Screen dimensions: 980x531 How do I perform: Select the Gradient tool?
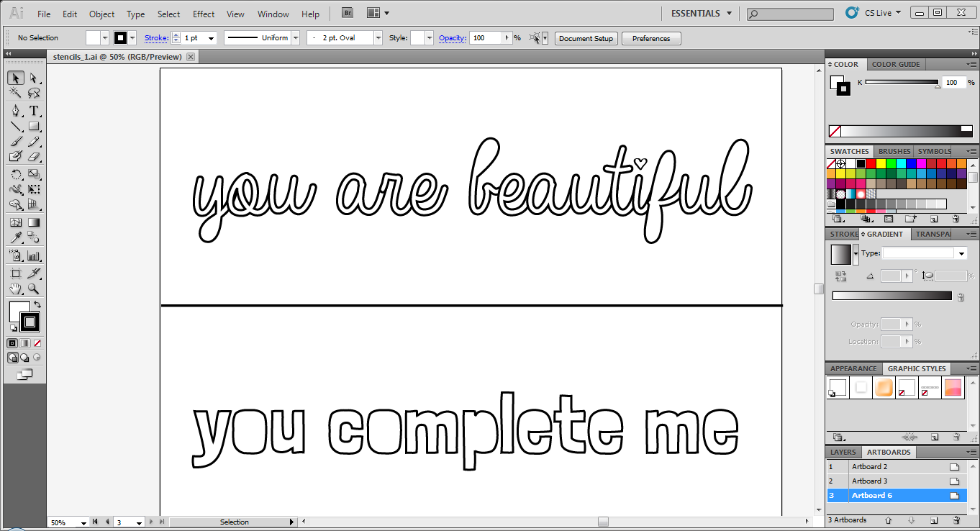pyautogui.click(x=34, y=223)
